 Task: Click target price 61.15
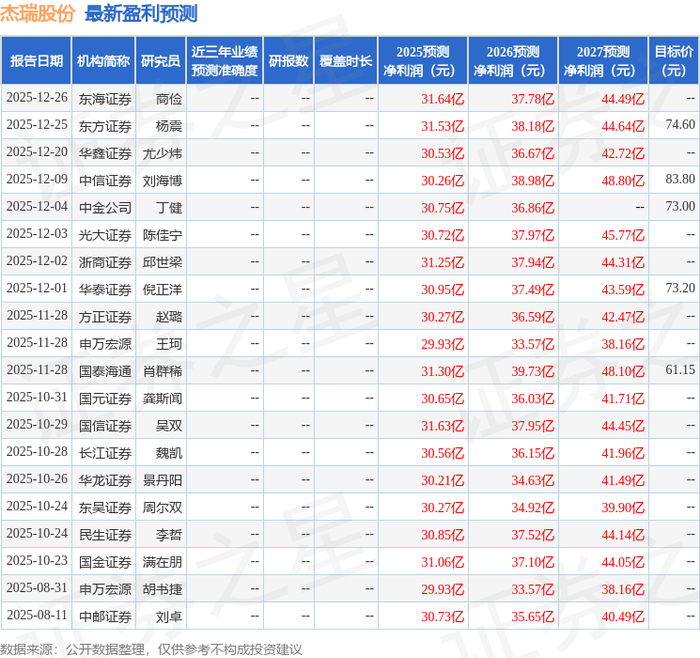[680, 370]
